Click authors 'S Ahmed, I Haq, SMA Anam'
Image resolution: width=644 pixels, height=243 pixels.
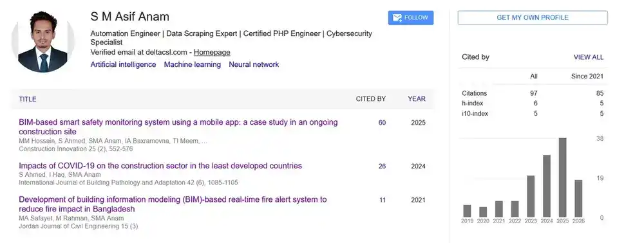(60, 175)
